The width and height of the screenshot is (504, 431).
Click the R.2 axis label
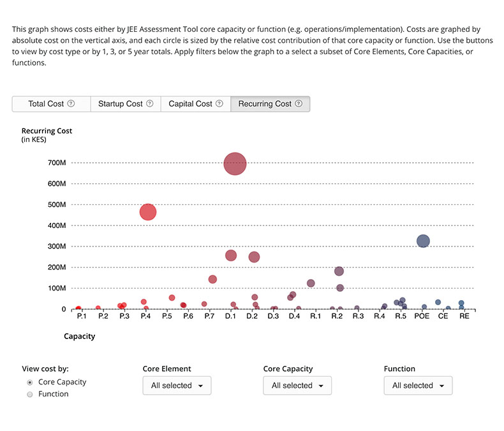tap(337, 316)
